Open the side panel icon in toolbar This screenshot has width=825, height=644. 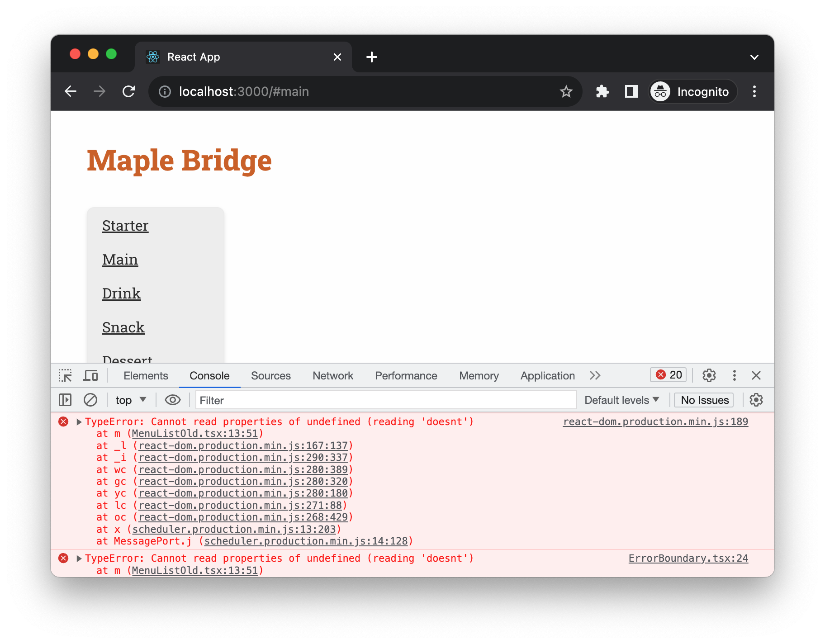point(631,92)
